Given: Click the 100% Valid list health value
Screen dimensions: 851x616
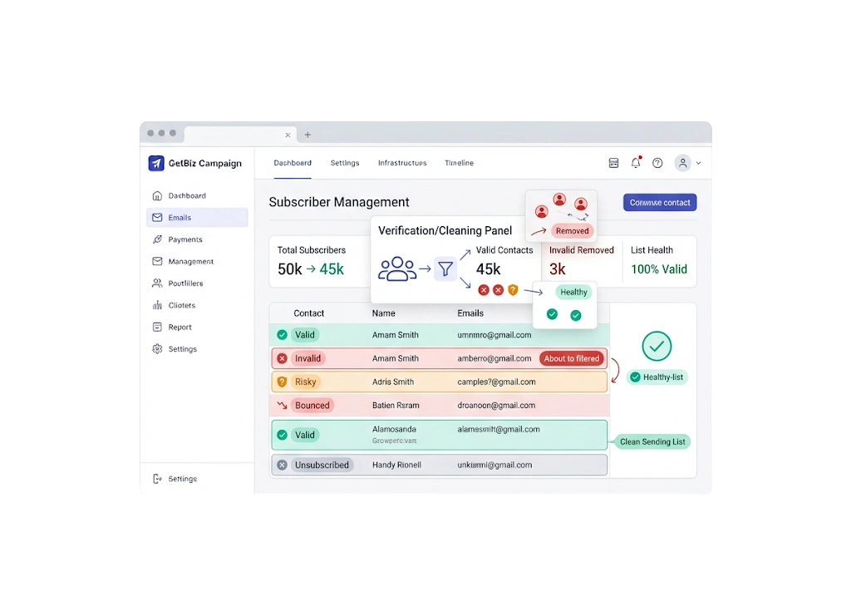Looking at the screenshot, I should tap(659, 269).
